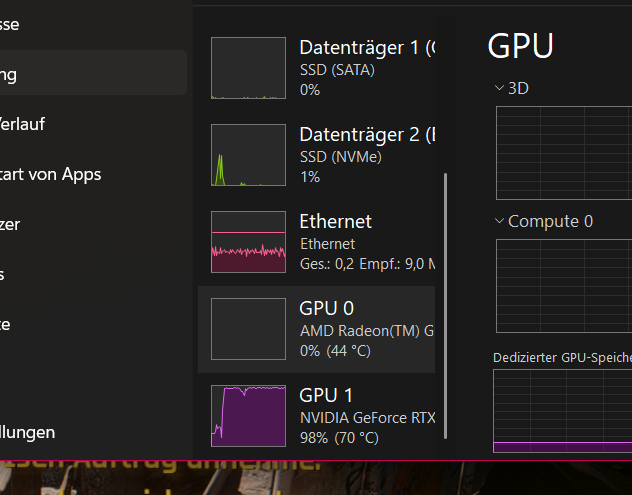Click the purple GPU 1 usage graph
The image size is (632, 495).
coord(248,416)
